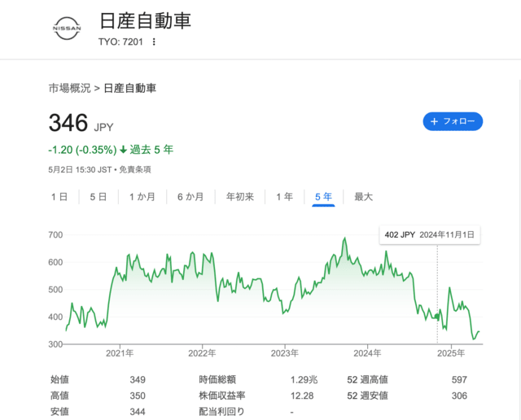This screenshot has height=420, width=521.
Task: Click the 2021年 axis label
Action: (x=120, y=353)
